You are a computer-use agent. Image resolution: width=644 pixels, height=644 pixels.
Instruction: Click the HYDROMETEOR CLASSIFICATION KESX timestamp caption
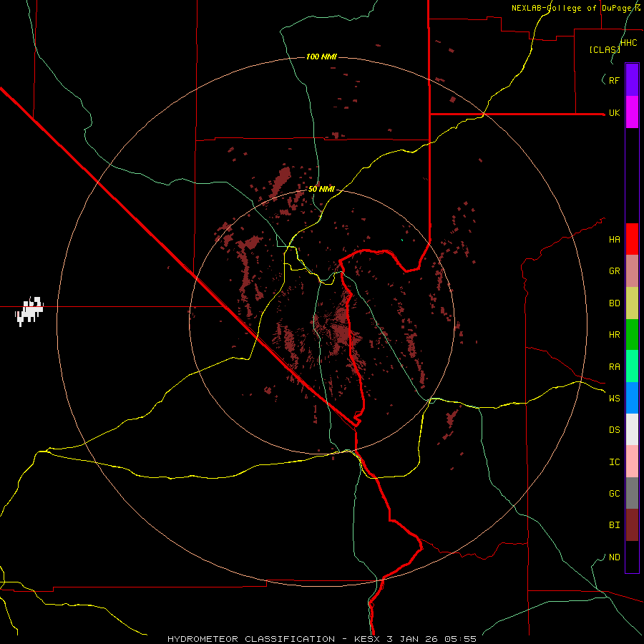click(321, 639)
